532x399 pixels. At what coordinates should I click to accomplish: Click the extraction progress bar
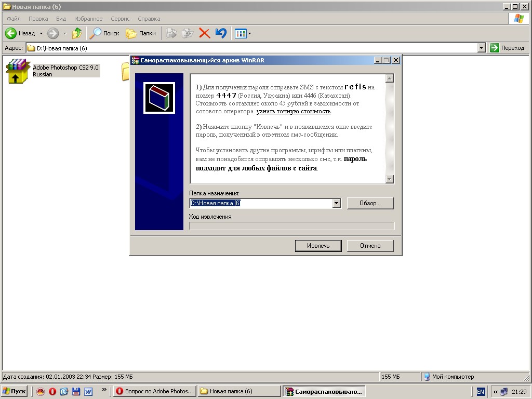[x=292, y=226]
